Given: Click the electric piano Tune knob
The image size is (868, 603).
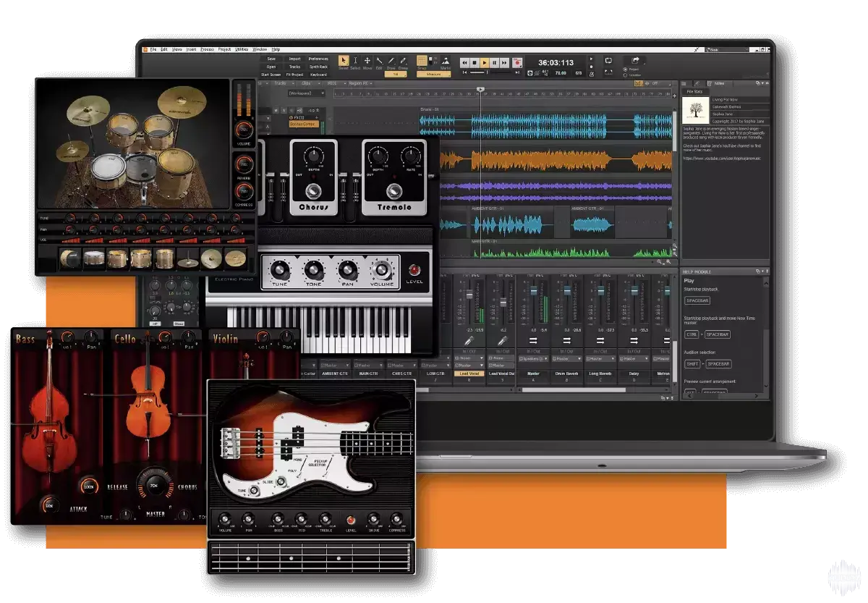Looking at the screenshot, I should [279, 270].
